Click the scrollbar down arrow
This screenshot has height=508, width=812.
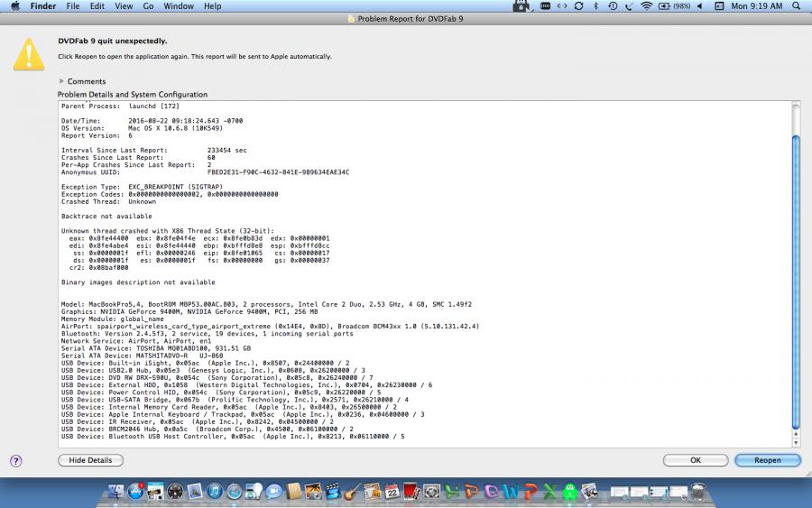pyautogui.click(x=796, y=443)
